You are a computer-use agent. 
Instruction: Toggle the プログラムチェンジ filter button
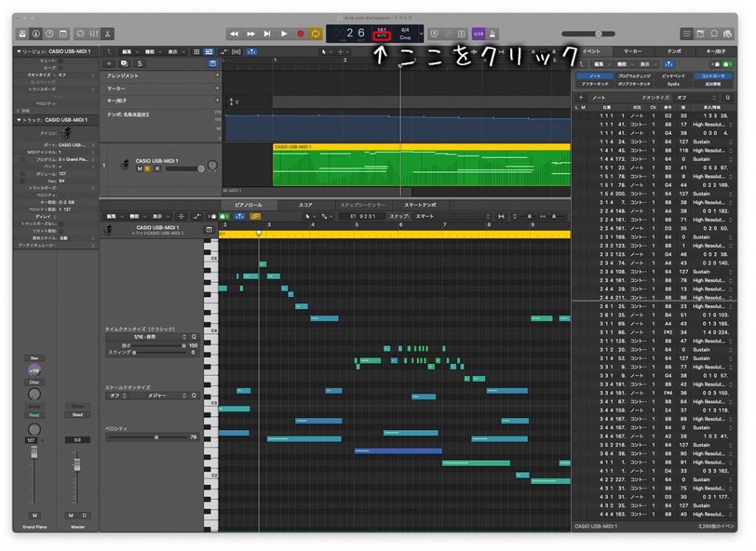coord(634,76)
